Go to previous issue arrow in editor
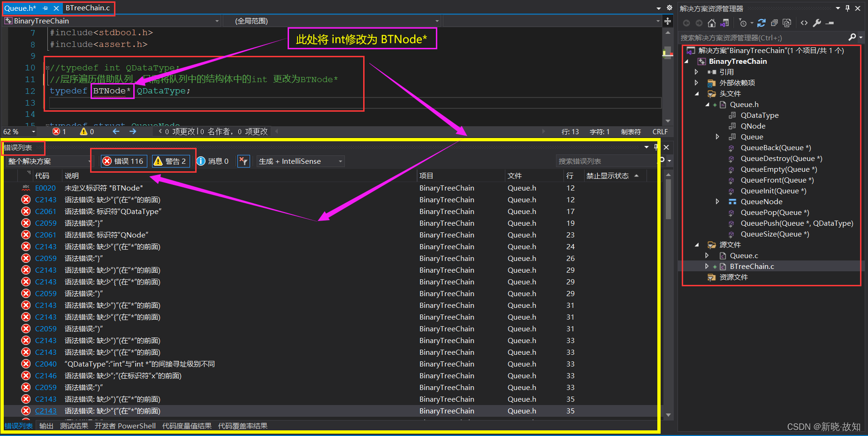 coord(116,131)
